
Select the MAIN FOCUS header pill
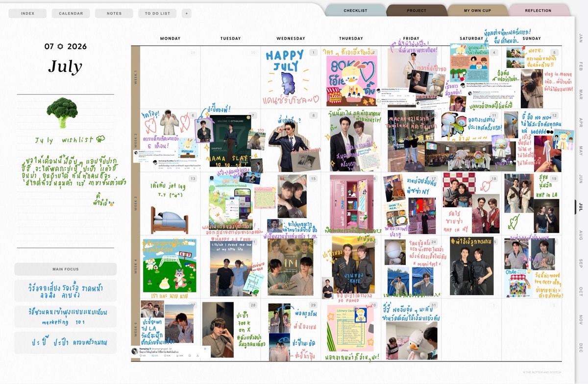tap(65, 269)
